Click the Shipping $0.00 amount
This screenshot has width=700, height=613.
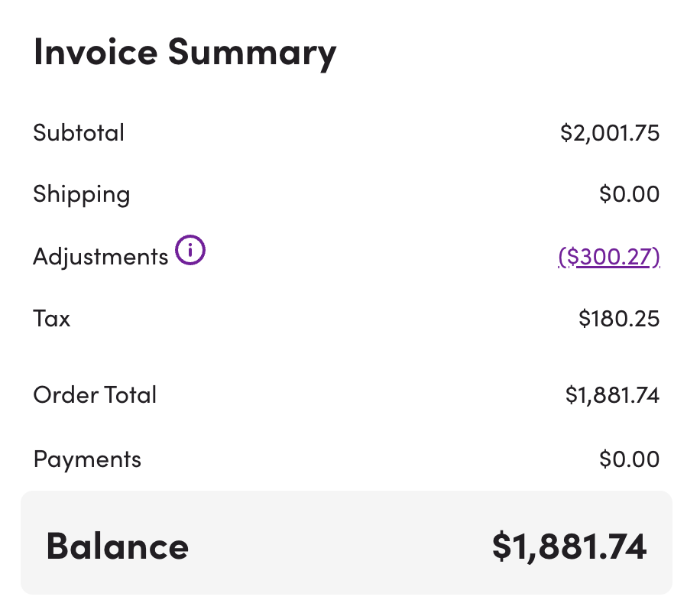tap(630, 194)
